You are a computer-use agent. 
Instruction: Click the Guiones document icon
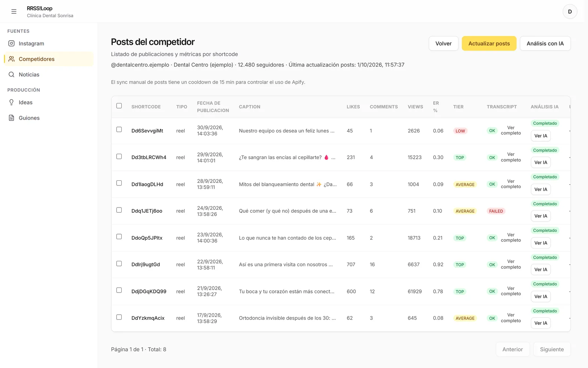tap(11, 118)
